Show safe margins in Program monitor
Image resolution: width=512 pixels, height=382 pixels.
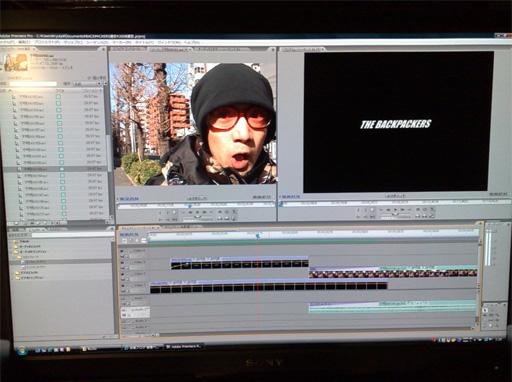coord(425,210)
